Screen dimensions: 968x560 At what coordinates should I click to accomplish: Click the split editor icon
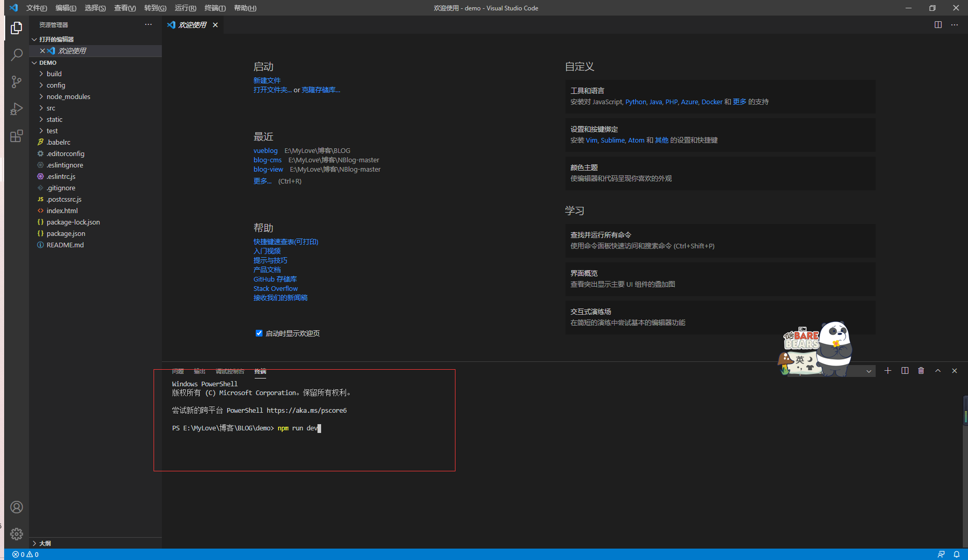click(x=938, y=25)
